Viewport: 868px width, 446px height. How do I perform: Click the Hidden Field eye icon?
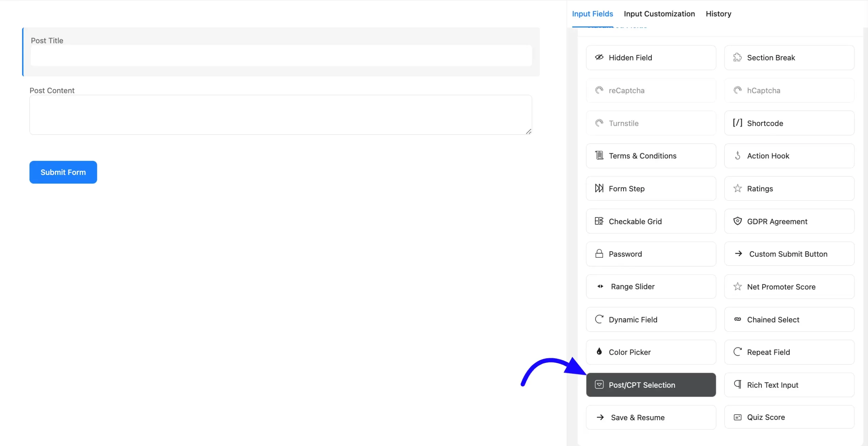(x=599, y=57)
